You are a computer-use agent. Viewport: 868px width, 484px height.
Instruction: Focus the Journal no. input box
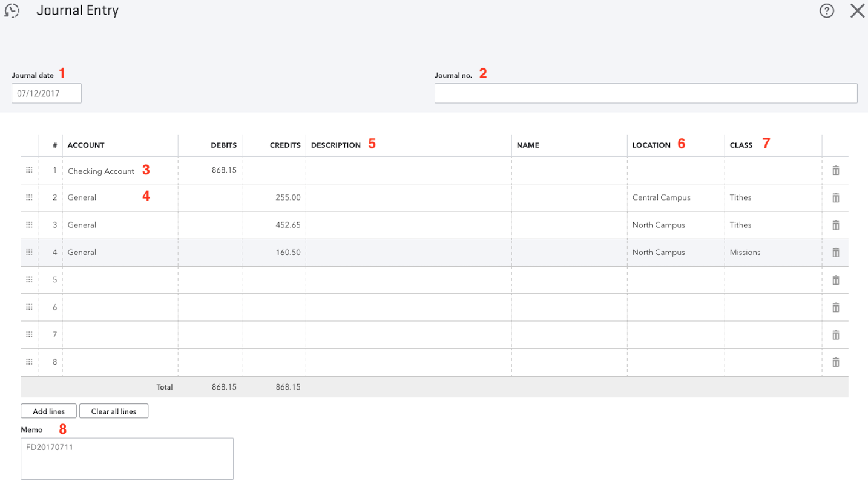click(x=645, y=93)
